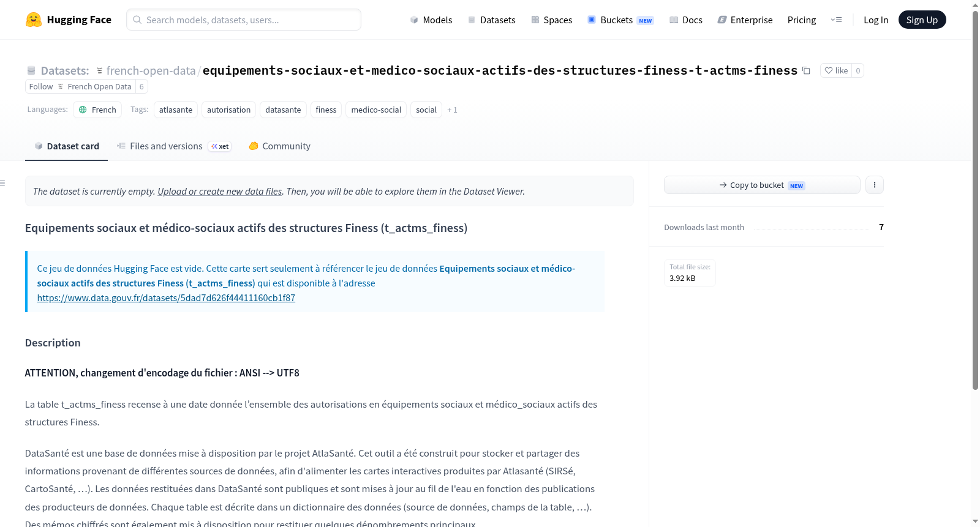The width and height of the screenshot is (980, 527).
Task: Open the three-dot options menu
Action: pyautogui.click(x=875, y=185)
